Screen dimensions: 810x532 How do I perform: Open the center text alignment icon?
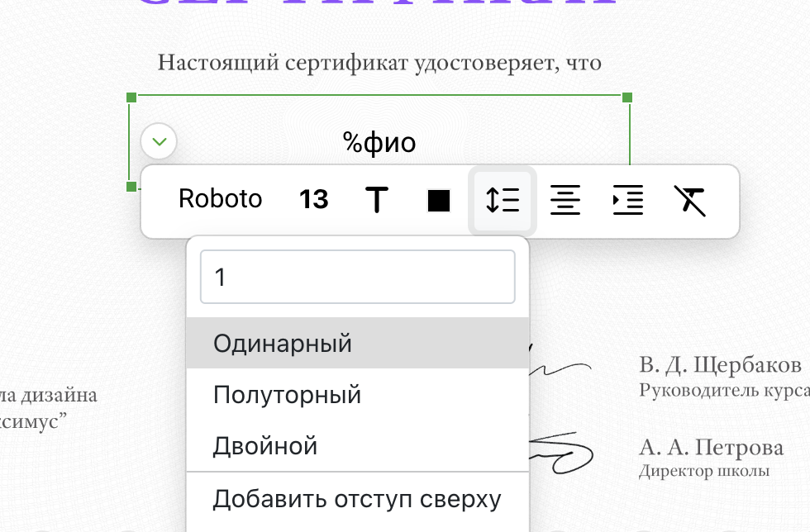point(565,200)
